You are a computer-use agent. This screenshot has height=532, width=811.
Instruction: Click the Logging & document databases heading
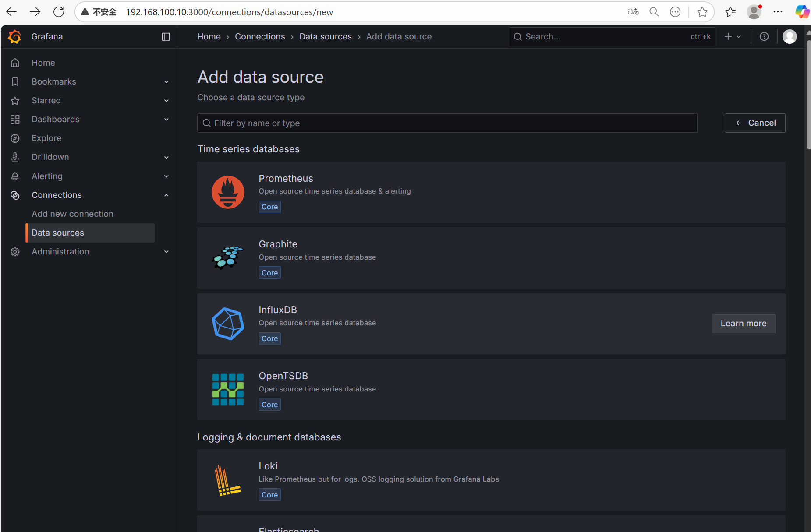pyautogui.click(x=269, y=437)
